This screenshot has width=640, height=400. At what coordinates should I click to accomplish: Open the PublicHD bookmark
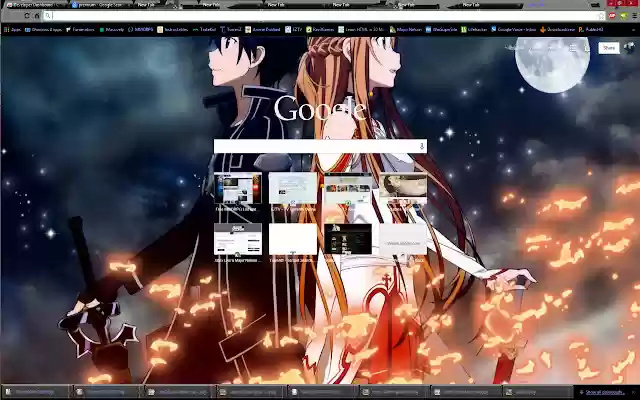(x=591, y=29)
